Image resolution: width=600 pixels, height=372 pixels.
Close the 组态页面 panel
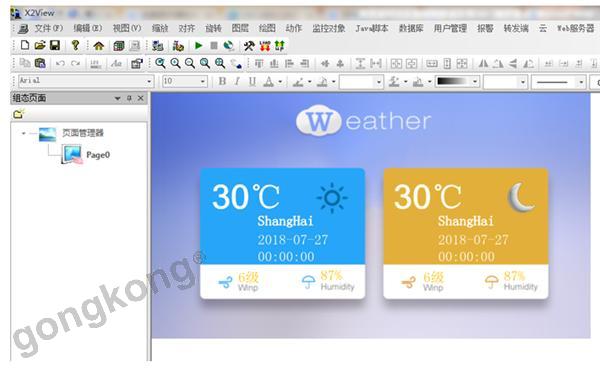coord(140,98)
